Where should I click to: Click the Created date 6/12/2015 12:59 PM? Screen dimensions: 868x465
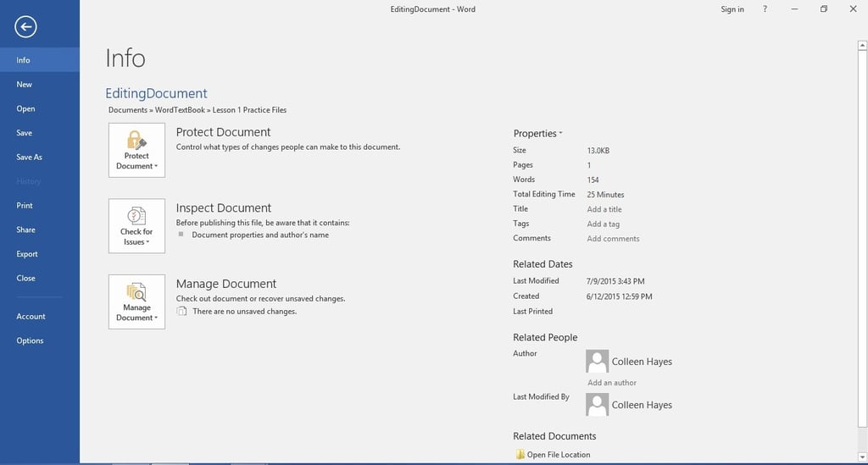[x=620, y=296]
